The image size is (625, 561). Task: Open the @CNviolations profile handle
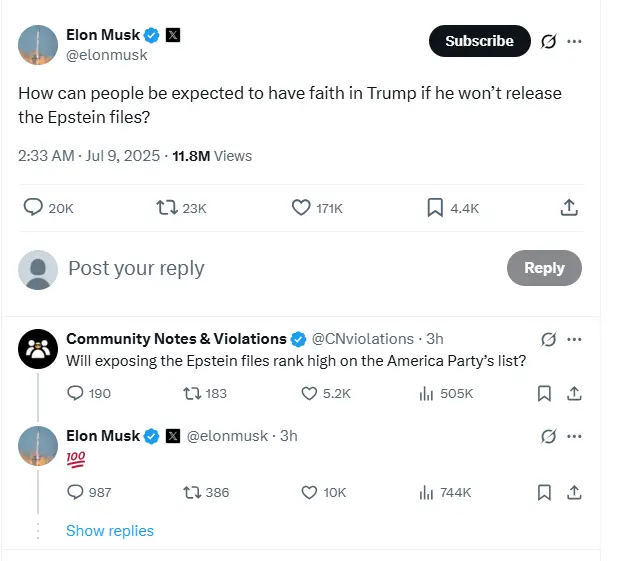(363, 339)
